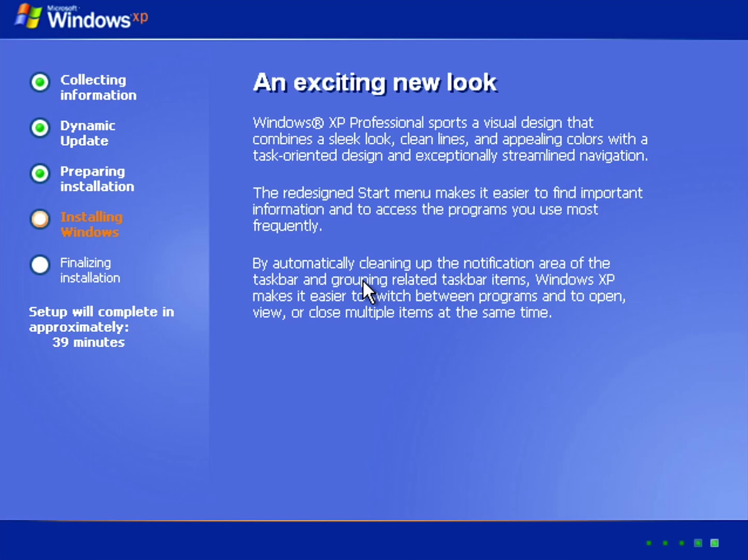The width and height of the screenshot is (748, 560).
Task: Click the Setup will complete in text
Action: tap(101, 312)
